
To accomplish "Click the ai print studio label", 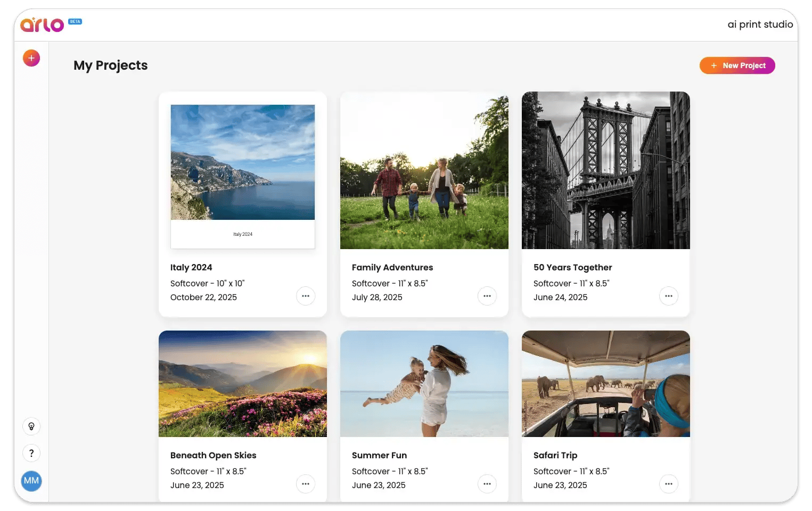I will tap(760, 24).
